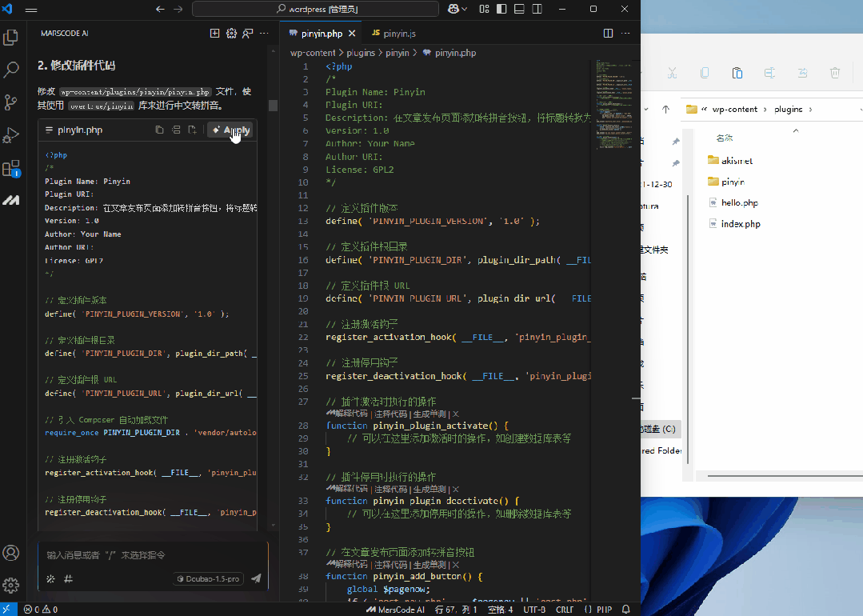Go up one folder in File Explorer
863x616 pixels.
pyautogui.click(x=666, y=109)
